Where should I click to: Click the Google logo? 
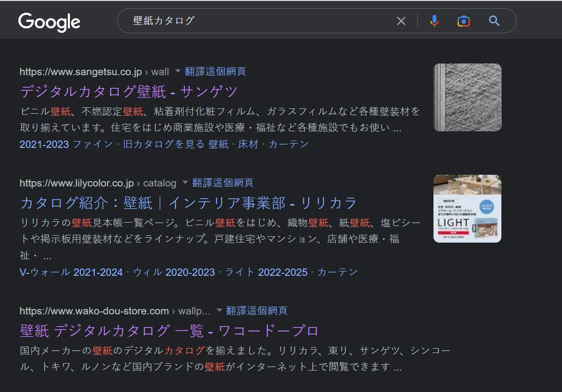pyautogui.click(x=49, y=22)
